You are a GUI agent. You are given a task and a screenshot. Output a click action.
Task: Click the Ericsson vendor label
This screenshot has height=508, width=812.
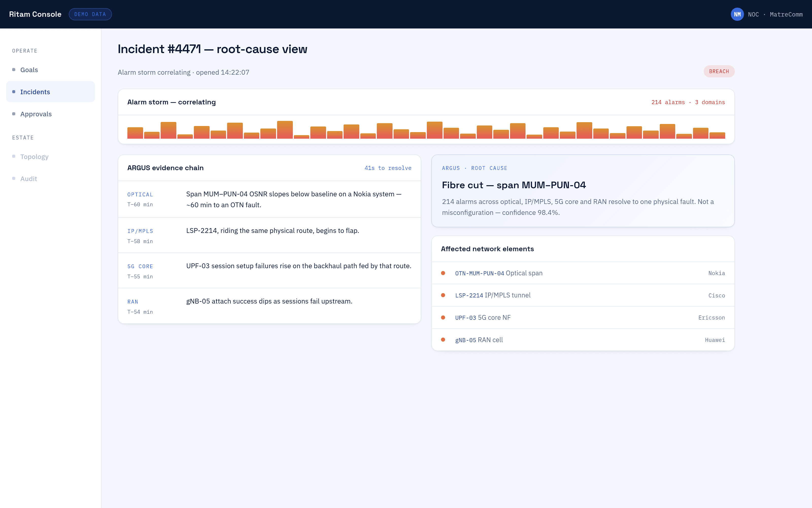click(711, 318)
